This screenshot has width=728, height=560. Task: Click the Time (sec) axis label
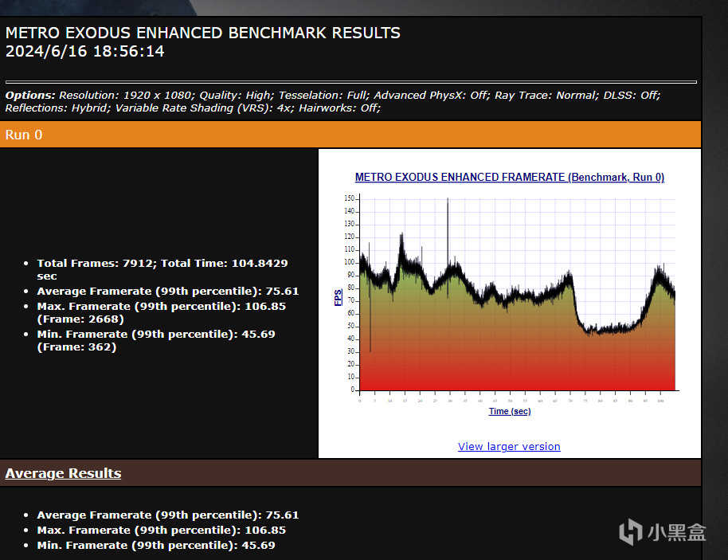click(x=509, y=411)
